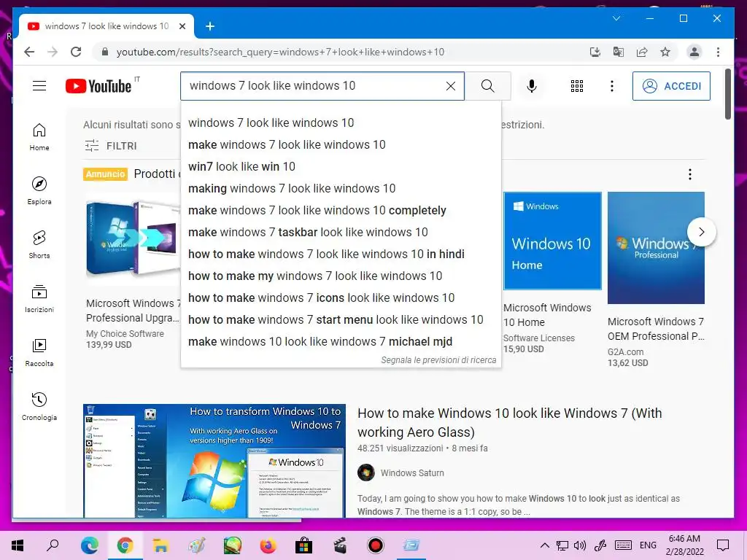Launch Microsoft Edge from the taskbar

click(89, 545)
